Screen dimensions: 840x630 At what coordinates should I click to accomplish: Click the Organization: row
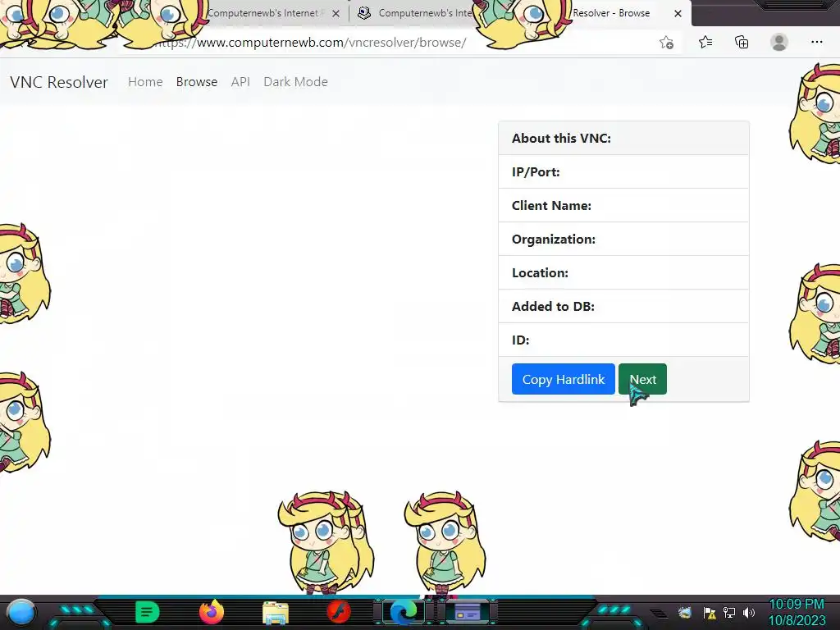click(x=623, y=239)
